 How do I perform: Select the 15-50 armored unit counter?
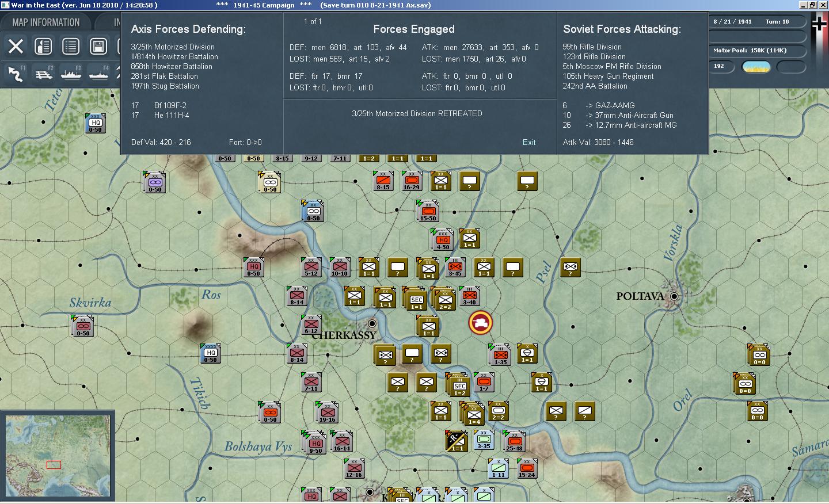coord(428,212)
